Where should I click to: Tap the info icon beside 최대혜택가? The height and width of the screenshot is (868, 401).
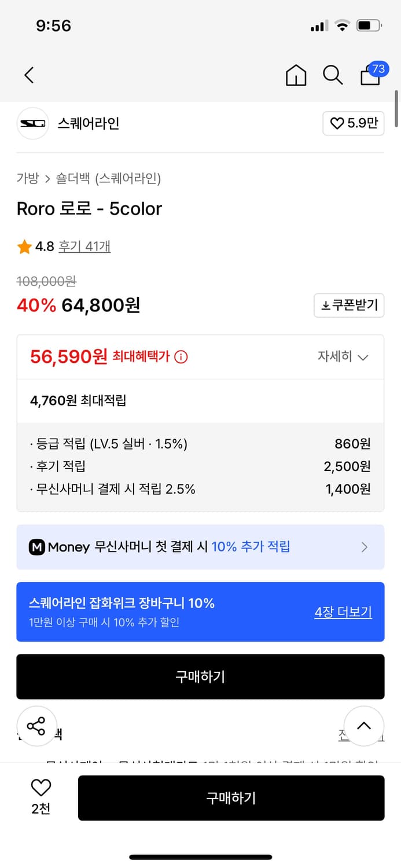click(181, 357)
